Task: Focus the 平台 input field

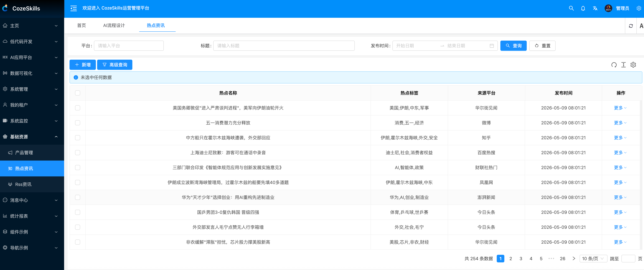Action: tap(129, 46)
